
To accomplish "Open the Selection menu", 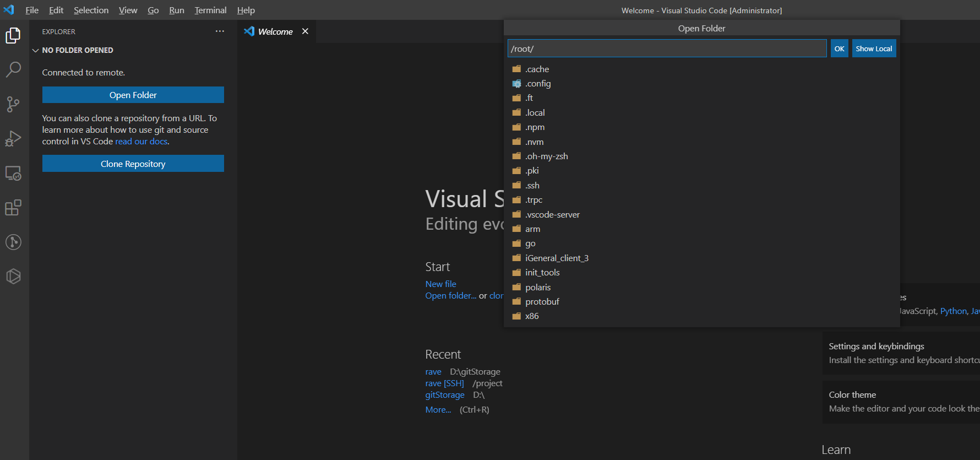I will click(x=91, y=10).
